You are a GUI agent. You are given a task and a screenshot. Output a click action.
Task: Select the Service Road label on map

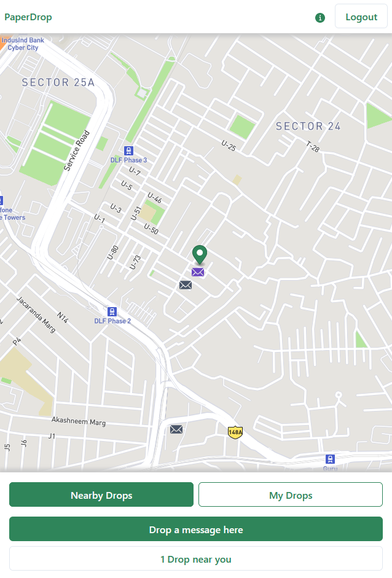pyautogui.click(x=77, y=150)
